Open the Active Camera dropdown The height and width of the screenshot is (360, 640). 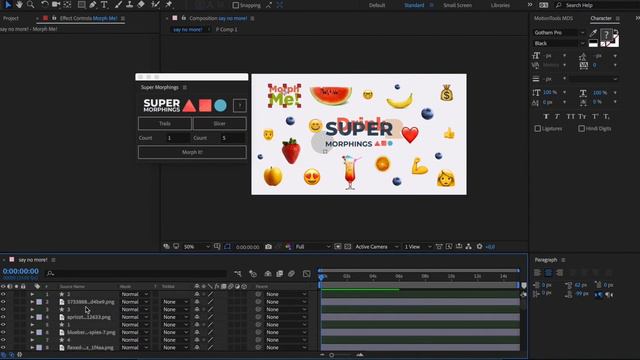point(377,247)
